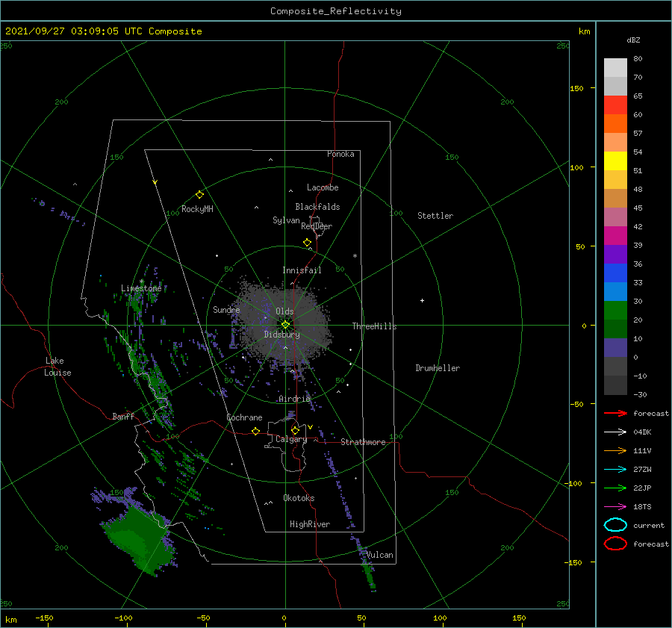The image size is (672, 628).
Task: Click the Innisfail city label
Action: click(x=302, y=270)
